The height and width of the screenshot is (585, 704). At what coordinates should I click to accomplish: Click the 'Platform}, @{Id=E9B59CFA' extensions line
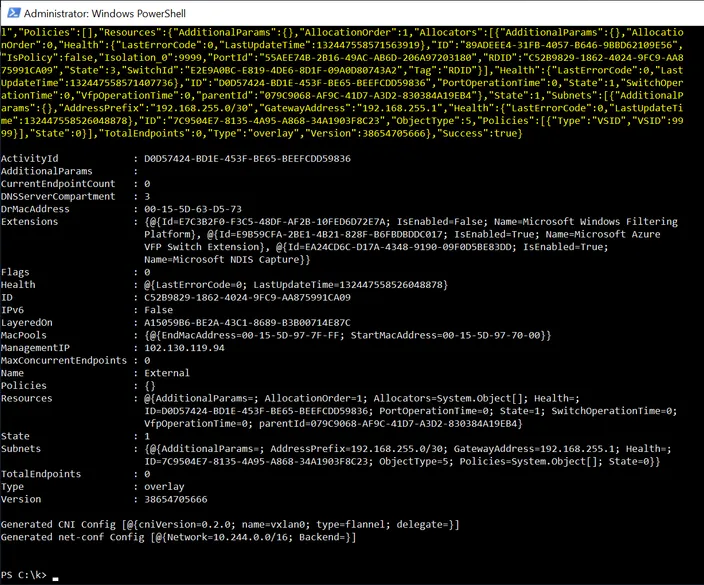coord(402,234)
